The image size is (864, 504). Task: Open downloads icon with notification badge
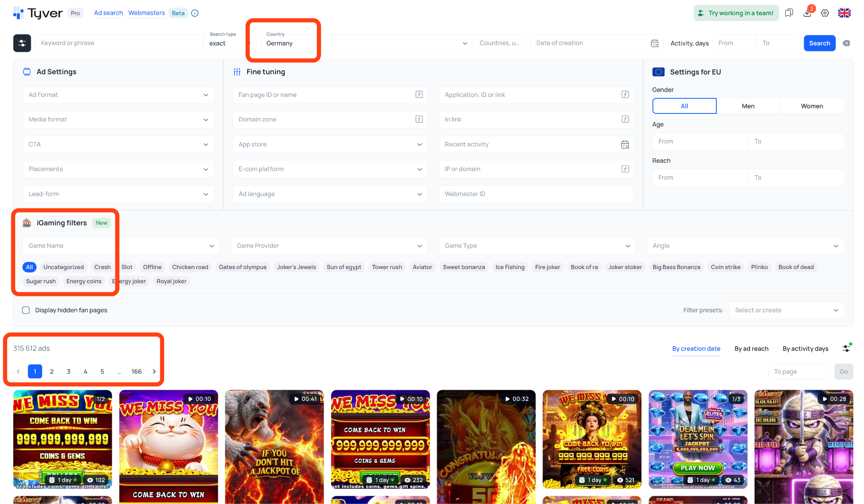(x=807, y=13)
